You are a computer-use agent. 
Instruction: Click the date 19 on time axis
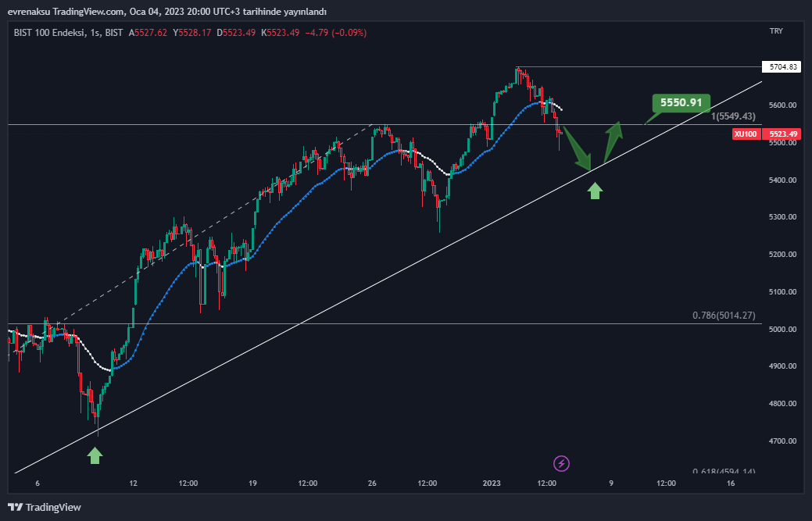pyautogui.click(x=252, y=484)
